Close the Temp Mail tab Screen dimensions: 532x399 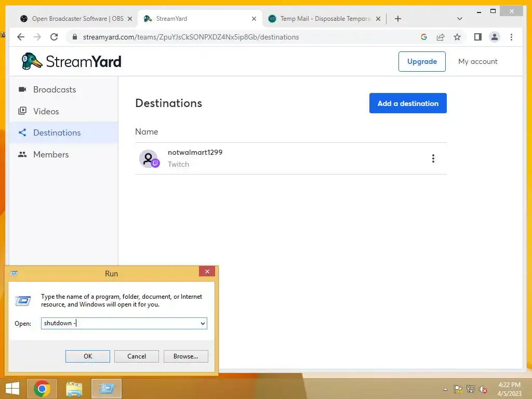tap(378, 19)
